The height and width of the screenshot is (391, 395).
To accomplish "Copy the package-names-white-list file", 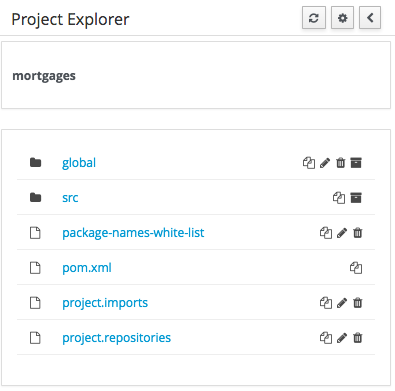I will [x=326, y=233].
